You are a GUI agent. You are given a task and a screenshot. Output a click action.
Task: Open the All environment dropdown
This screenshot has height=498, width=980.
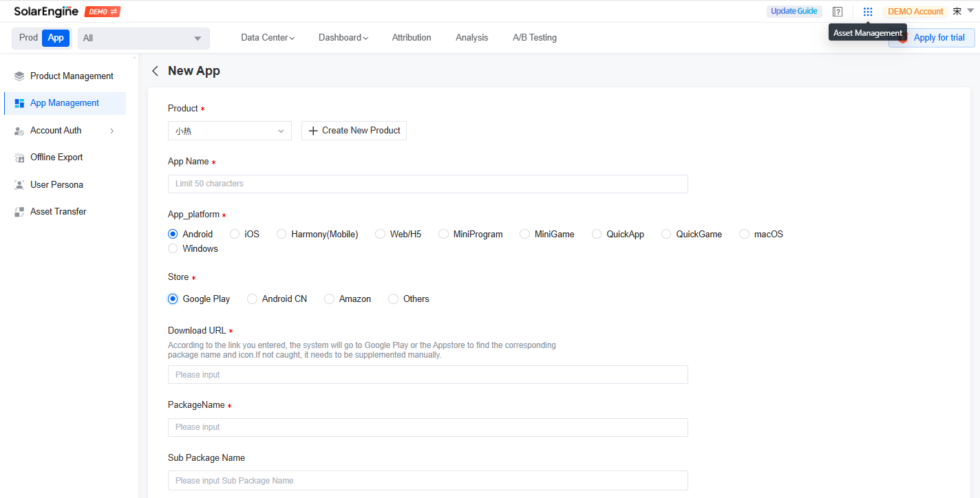point(142,38)
